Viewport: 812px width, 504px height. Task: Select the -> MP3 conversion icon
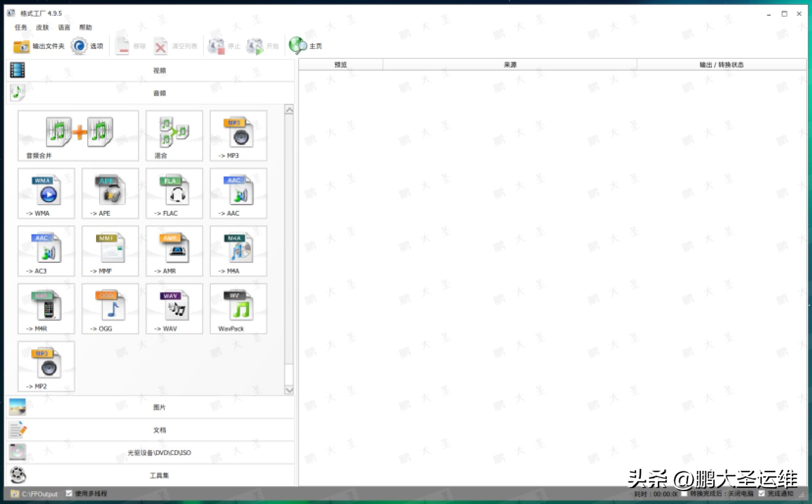[238, 136]
